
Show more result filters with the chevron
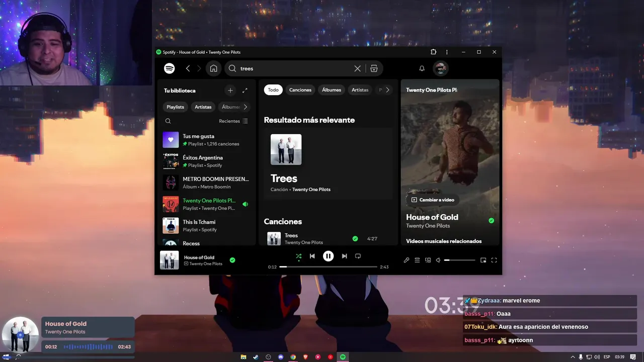click(387, 90)
